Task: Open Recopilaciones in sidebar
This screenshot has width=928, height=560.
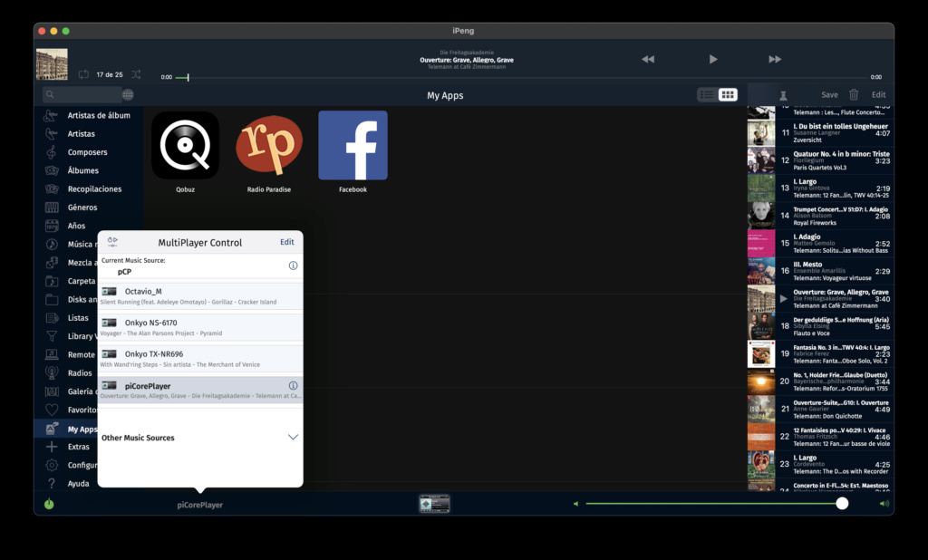Action: point(89,188)
